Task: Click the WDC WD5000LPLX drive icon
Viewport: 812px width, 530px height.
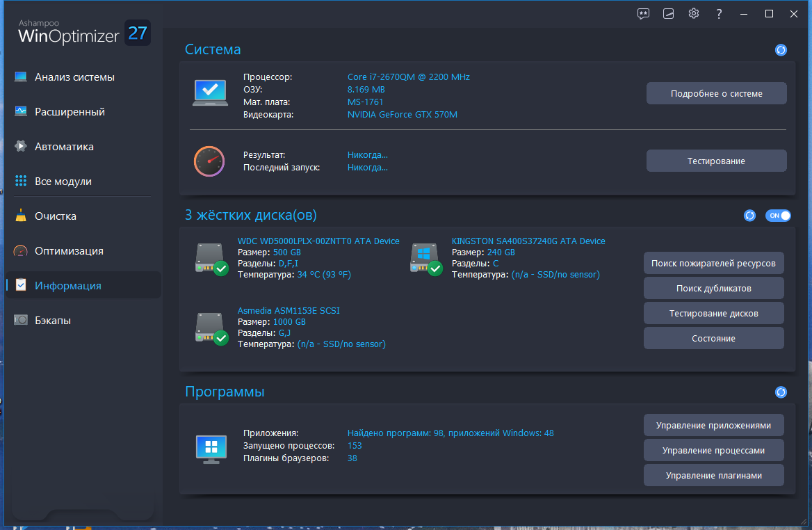Action: (x=212, y=259)
